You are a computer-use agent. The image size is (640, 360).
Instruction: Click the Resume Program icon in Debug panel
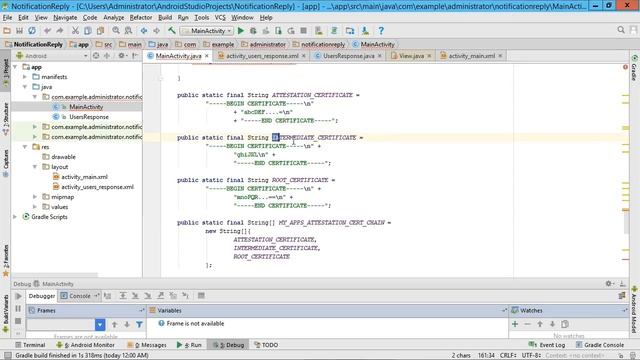pos(18,296)
